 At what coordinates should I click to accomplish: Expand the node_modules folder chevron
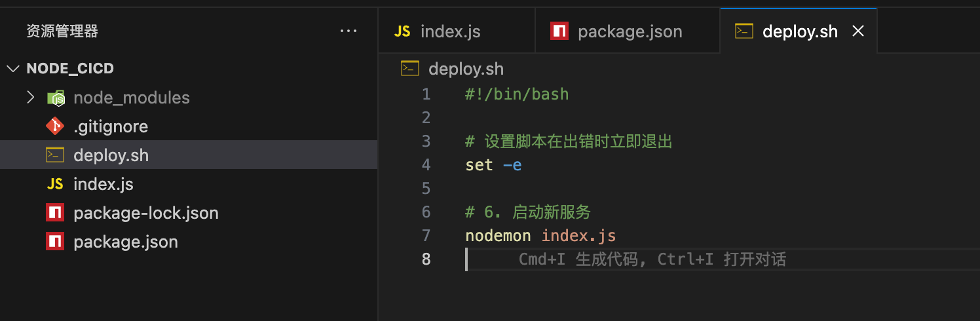coord(30,98)
